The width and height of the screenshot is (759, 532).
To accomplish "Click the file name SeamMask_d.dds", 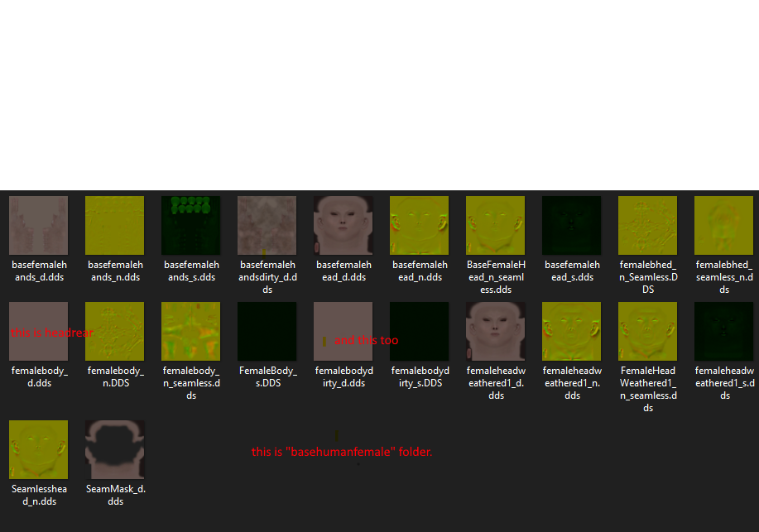I will point(115,496).
